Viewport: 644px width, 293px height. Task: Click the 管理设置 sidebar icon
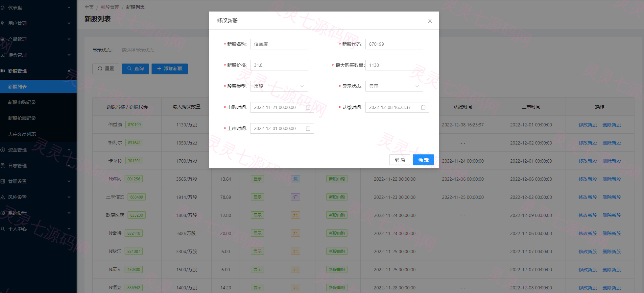point(3,181)
